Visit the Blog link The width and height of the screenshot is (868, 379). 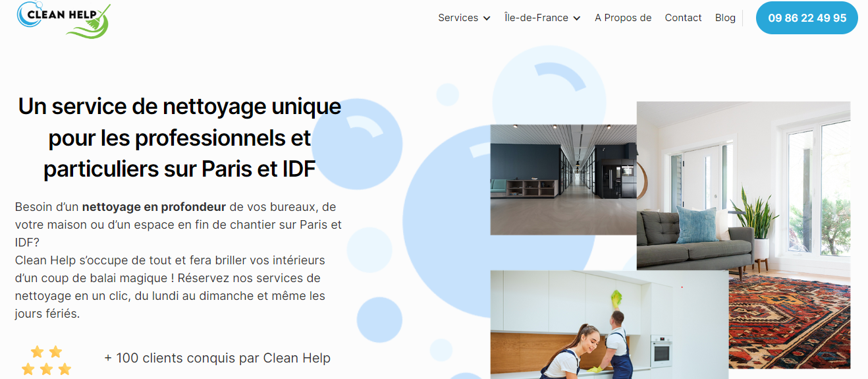coord(725,18)
